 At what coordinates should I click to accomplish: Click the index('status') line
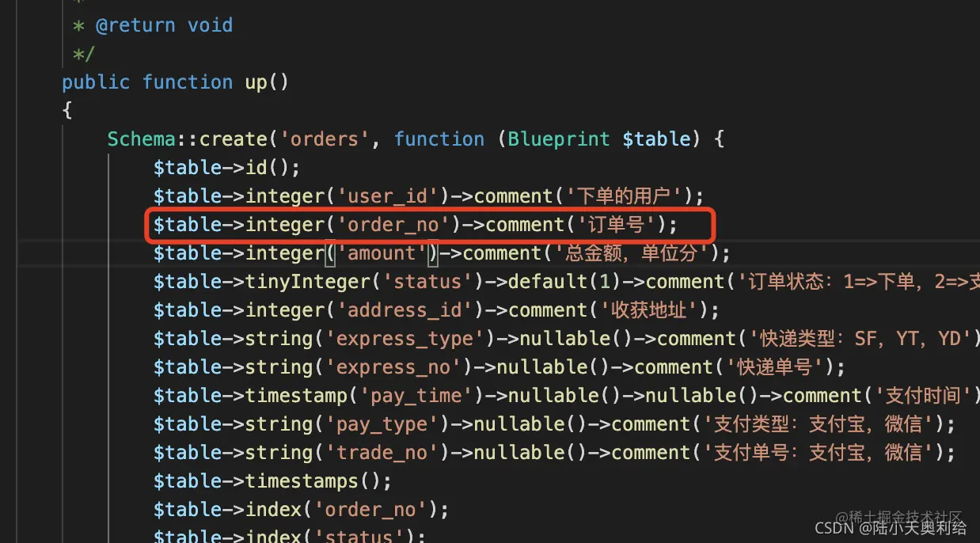pos(290,534)
